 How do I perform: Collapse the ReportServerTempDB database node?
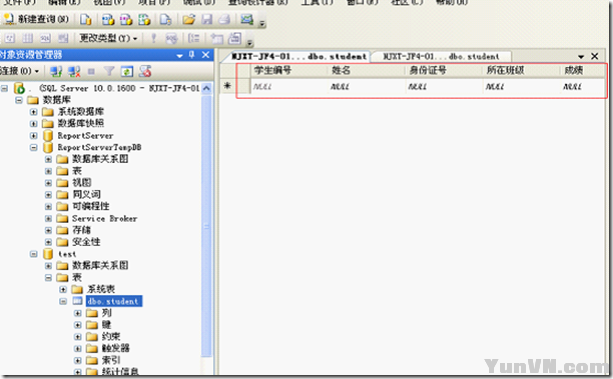click(34, 147)
